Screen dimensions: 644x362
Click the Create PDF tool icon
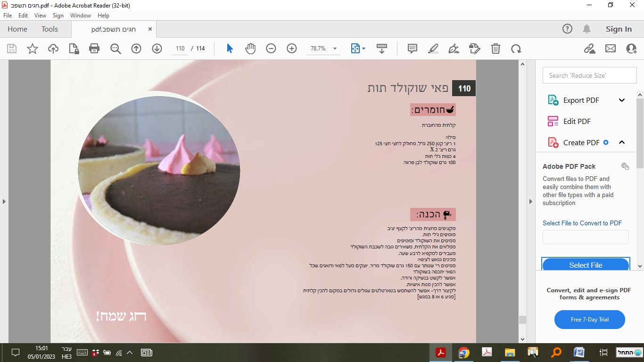point(553,142)
